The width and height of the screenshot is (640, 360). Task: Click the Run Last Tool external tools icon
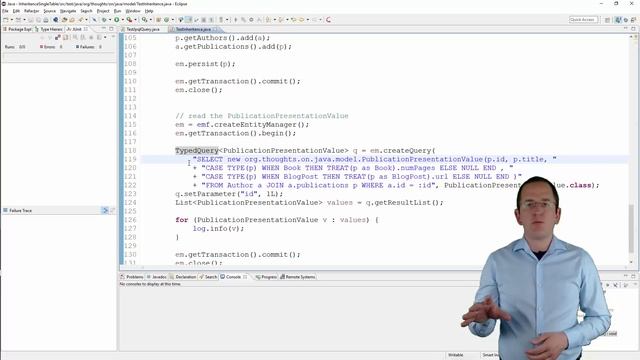129,20
